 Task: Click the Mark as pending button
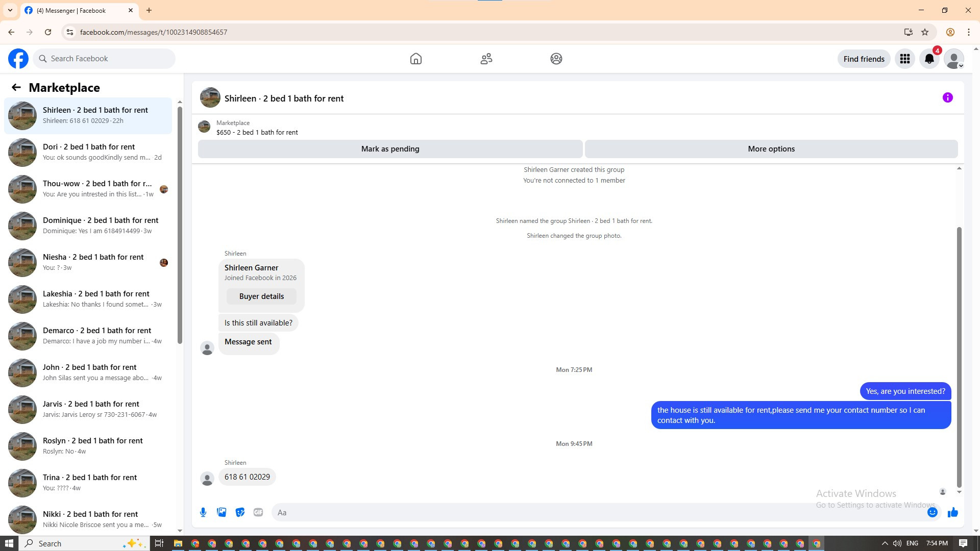point(390,149)
